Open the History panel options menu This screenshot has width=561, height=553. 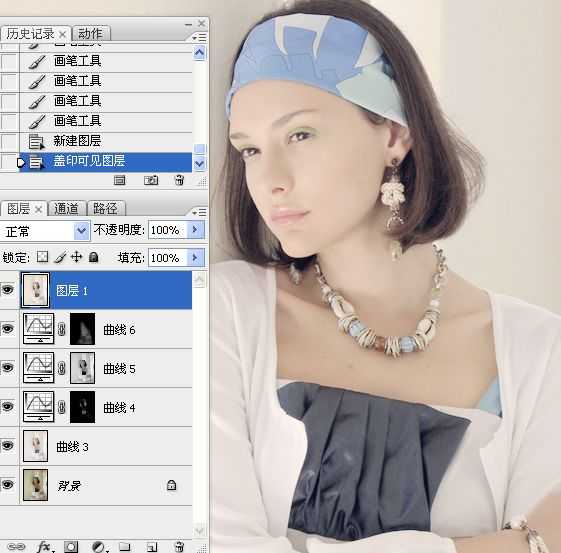pyautogui.click(x=200, y=37)
